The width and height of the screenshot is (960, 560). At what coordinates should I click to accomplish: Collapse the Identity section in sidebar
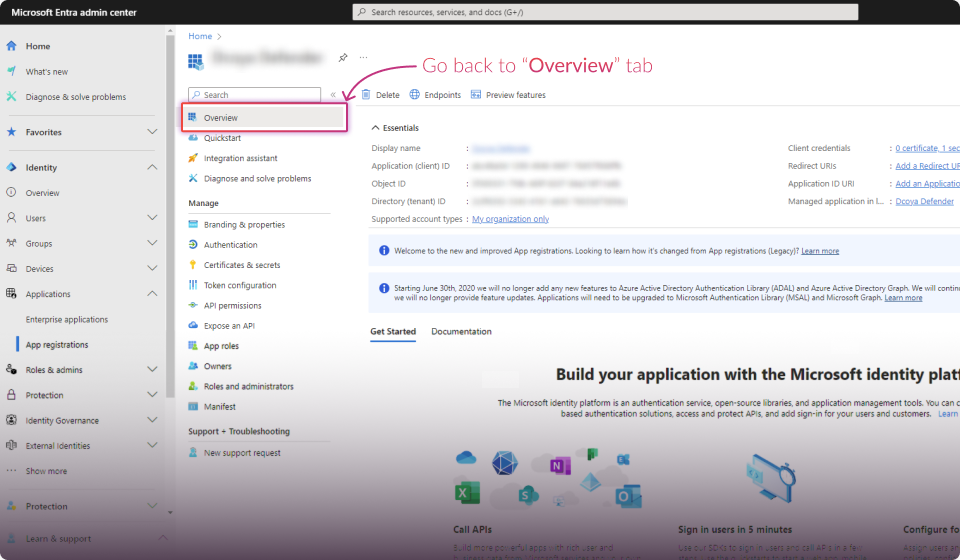pyautogui.click(x=152, y=168)
